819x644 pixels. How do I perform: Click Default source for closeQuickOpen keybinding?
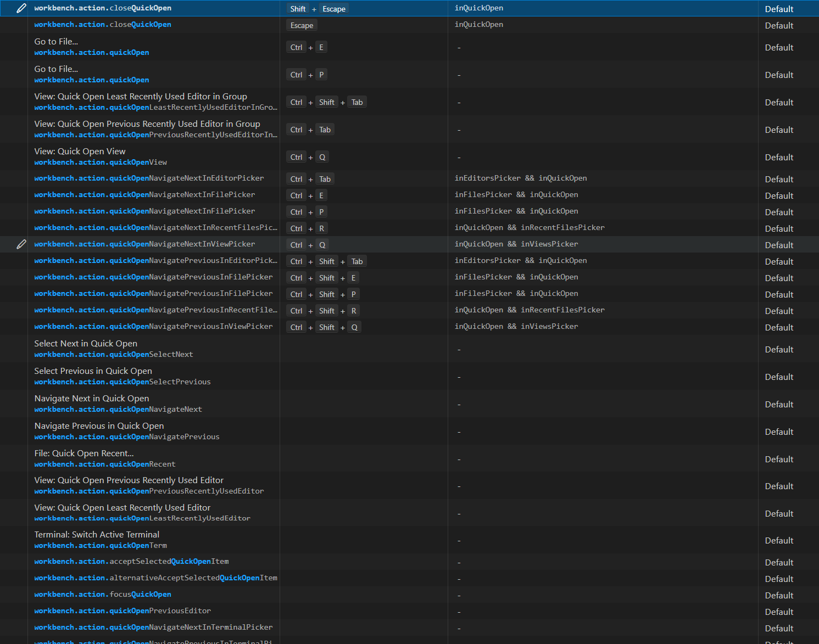pos(779,8)
